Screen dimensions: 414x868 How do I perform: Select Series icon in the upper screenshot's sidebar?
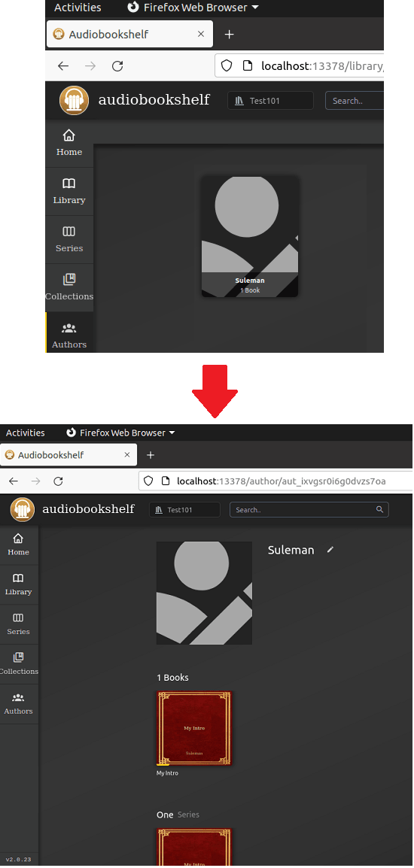tap(69, 232)
